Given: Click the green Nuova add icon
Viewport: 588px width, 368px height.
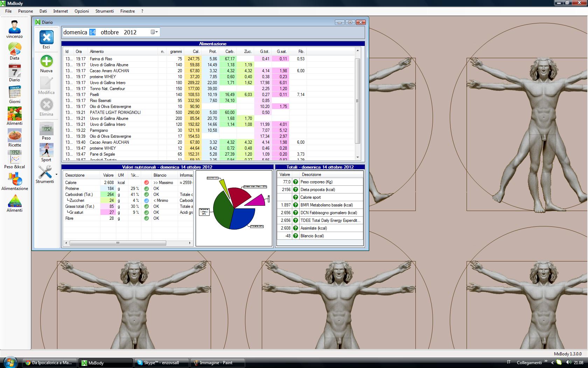Looking at the screenshot, I should point(46,61).
